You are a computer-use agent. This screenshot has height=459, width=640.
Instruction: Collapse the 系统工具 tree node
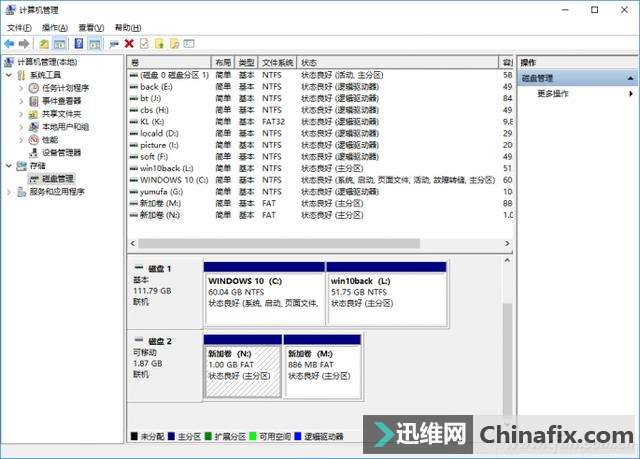tap(9, 75)
